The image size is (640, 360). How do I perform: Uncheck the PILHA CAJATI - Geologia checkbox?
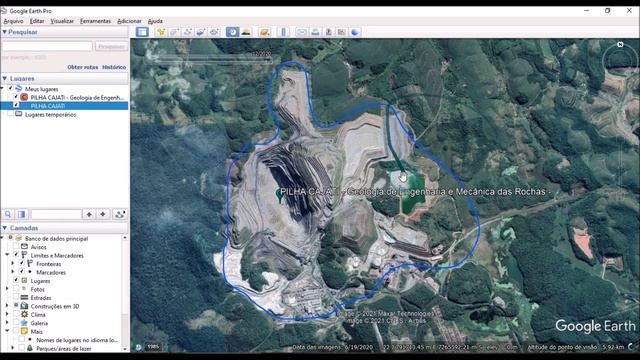[16, 97]
